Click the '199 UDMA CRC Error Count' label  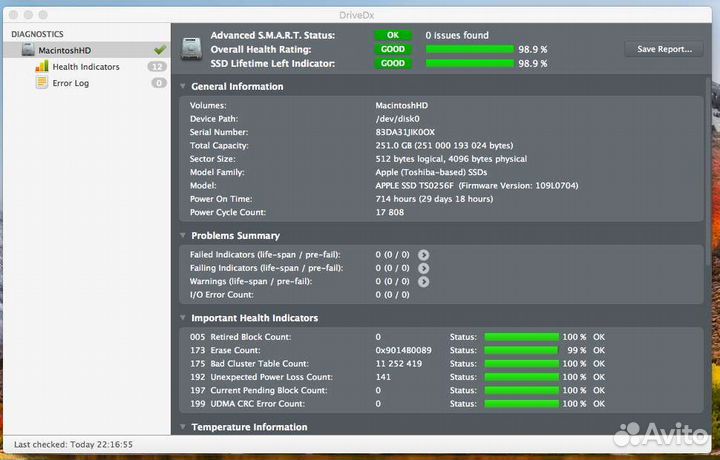click(x=247, y=404)
